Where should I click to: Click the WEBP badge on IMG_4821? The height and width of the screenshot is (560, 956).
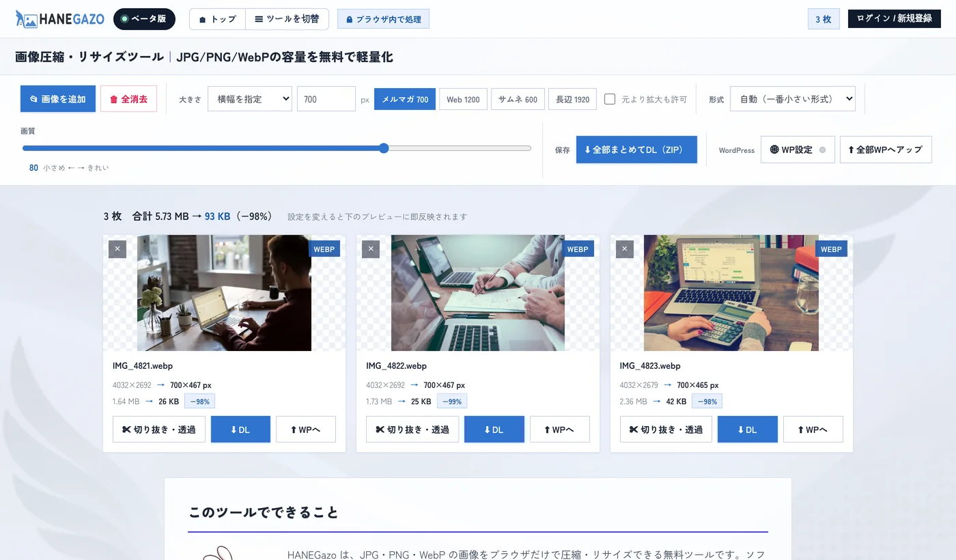(x=324, y=249)
